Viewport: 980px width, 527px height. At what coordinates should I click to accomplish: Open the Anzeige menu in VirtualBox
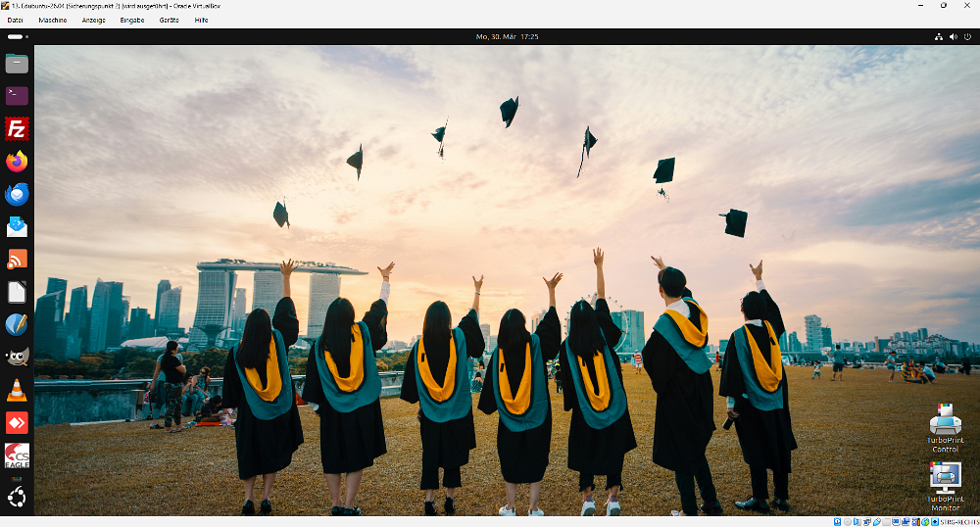tap(94, 20)
